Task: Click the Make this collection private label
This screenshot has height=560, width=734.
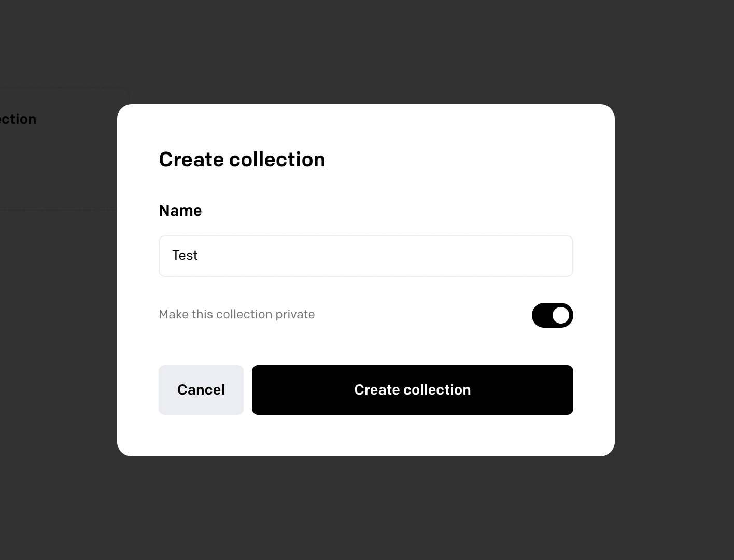Action: tap(237, 314)
